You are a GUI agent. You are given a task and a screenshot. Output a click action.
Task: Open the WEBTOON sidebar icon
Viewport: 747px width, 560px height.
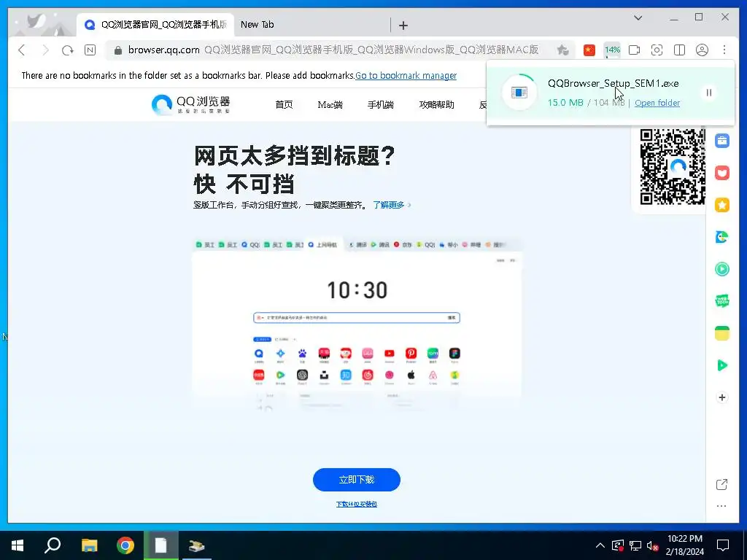(721, 301)
